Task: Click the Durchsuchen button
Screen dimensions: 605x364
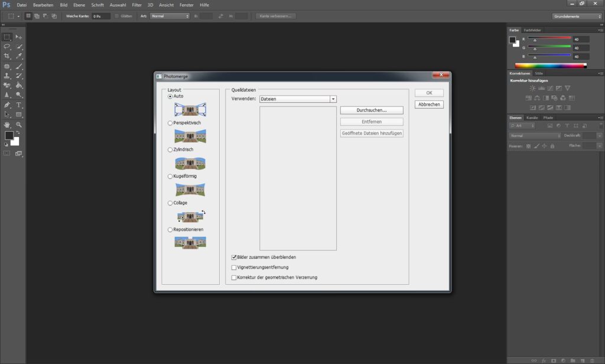Action: (x=371, y=110)
